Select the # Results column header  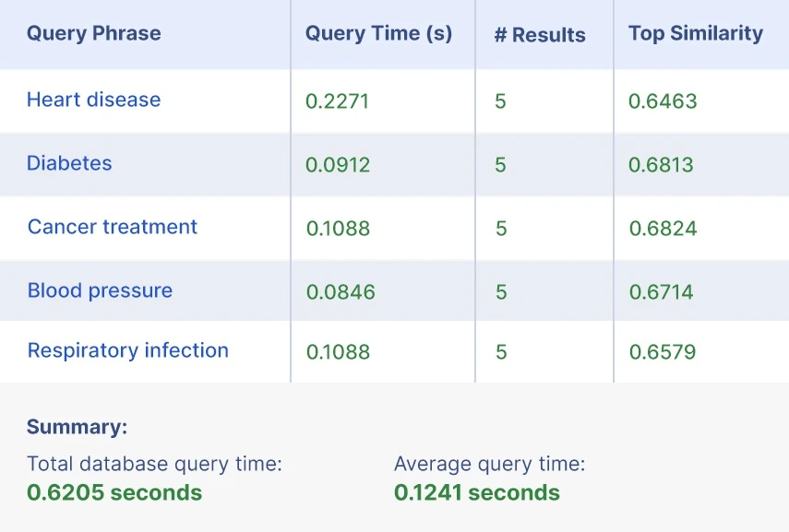(540, 35)
